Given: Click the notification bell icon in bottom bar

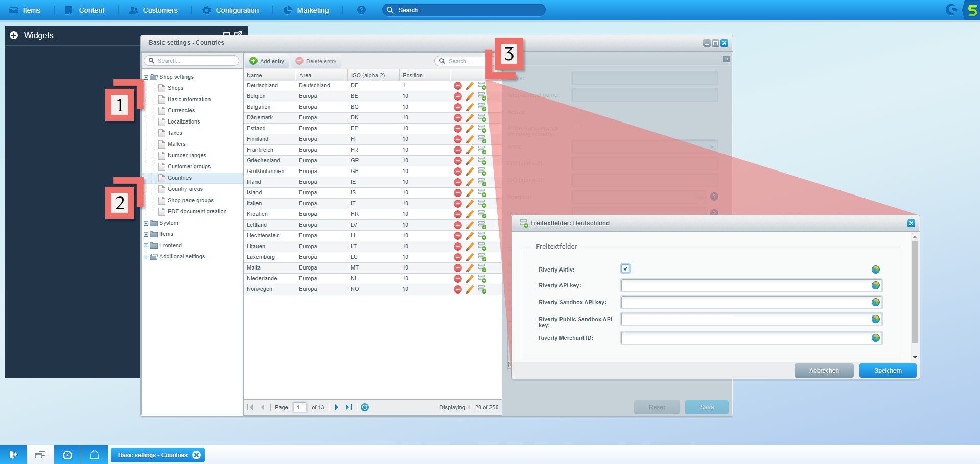Looking at the screenshot, I should 95,455.
